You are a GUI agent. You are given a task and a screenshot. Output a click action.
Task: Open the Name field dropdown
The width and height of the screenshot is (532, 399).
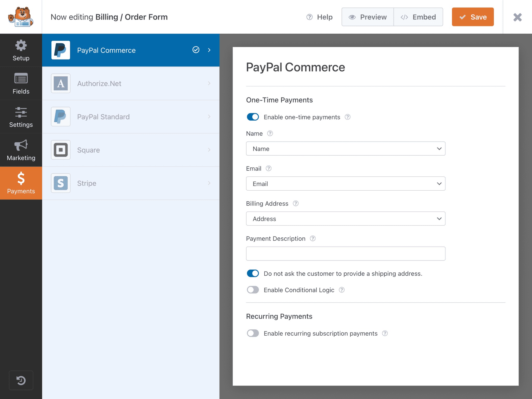point(345,149)
